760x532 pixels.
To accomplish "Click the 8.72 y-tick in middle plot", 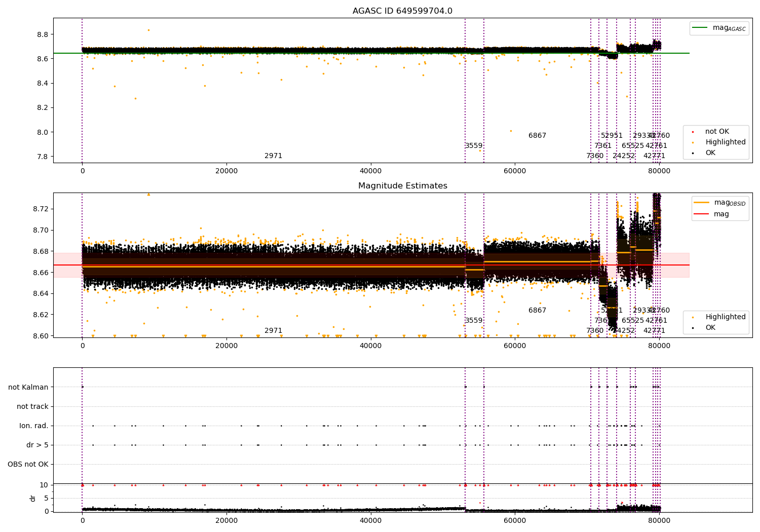I will pyautogui.click(x=41, y=209).
